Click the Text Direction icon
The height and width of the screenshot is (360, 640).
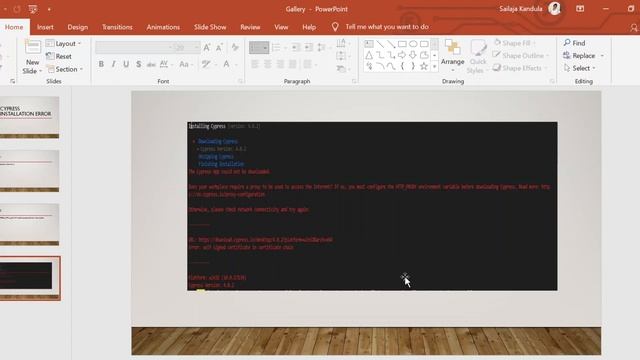pos(342,43)
